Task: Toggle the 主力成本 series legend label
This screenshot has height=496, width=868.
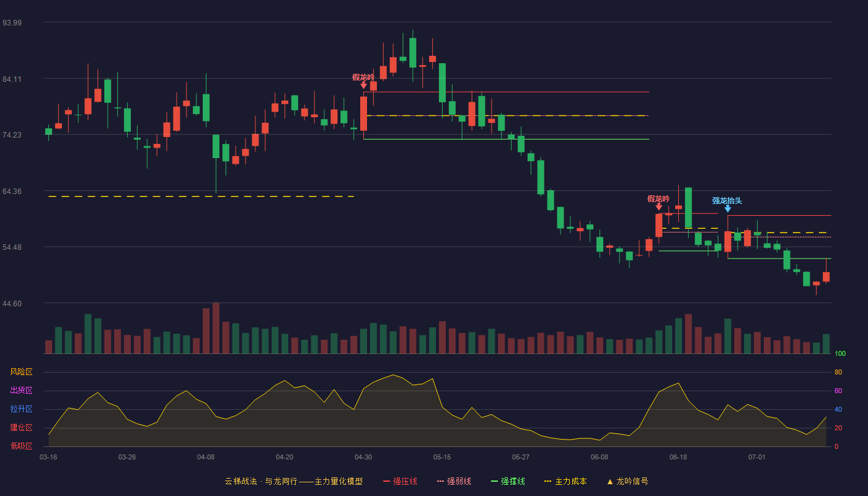Action: point(570,482)
